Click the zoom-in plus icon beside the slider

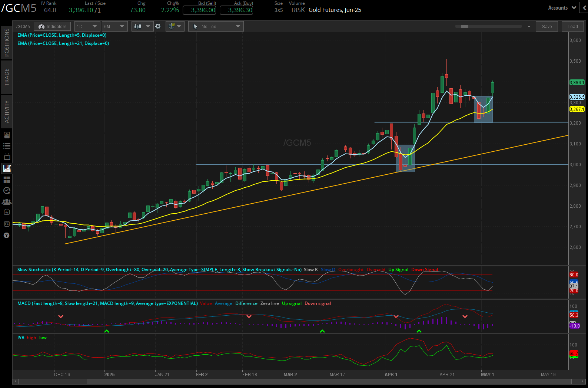point(529,27)
